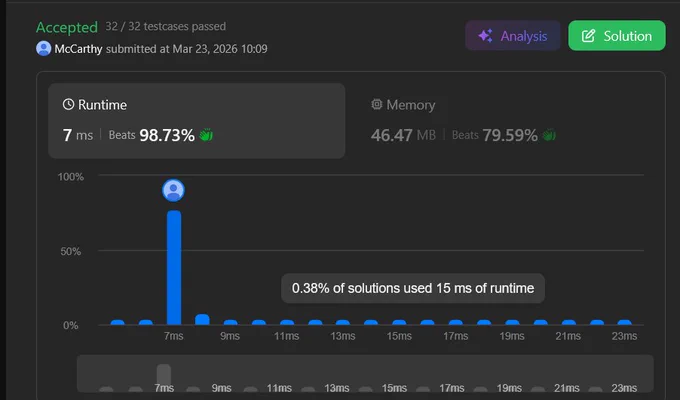Click the '32 / 32 testcases passed' text

[166, 26]
